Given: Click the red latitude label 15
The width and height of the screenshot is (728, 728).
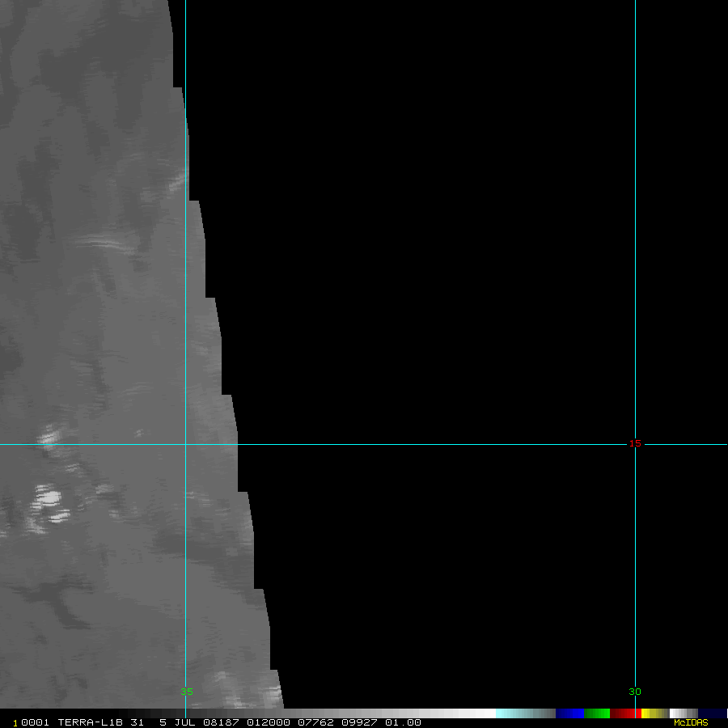Looking at the screenshot, I should pos(635,443).
